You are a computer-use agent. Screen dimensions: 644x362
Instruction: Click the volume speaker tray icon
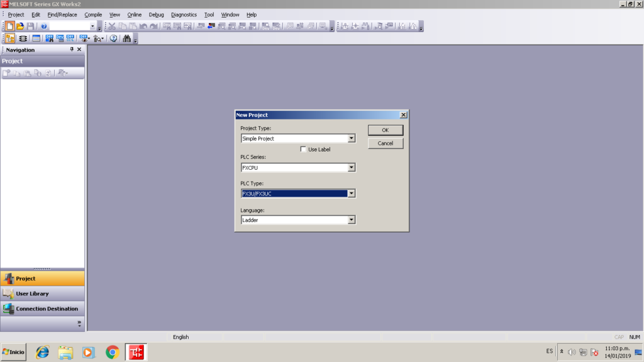tap(571, 352)
